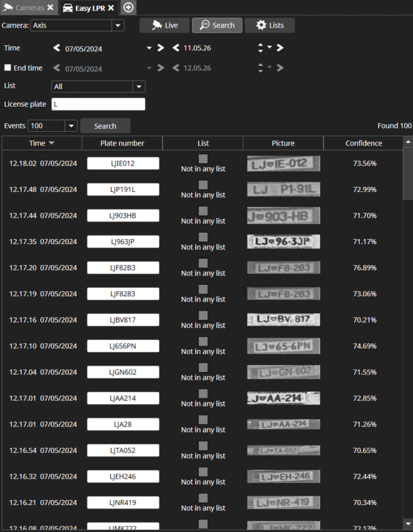This screenshot has height=532, width=413.
Task: Add a new tab with the plus icon
Action: 128,8
